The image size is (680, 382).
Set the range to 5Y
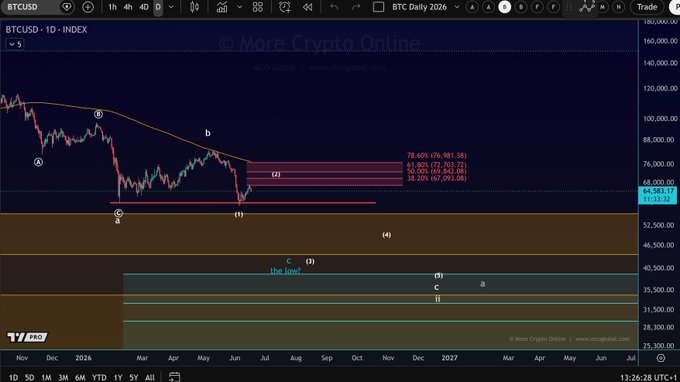coord(134,378)
